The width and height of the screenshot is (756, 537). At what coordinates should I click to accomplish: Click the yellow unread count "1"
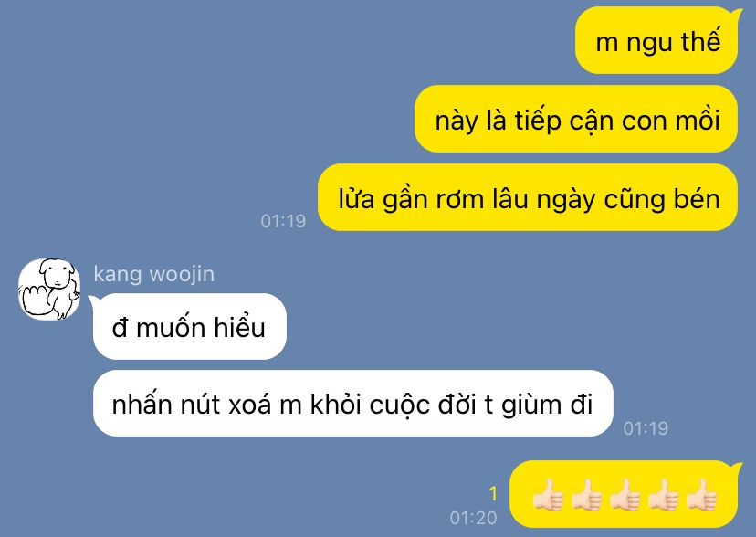[493, 493]
